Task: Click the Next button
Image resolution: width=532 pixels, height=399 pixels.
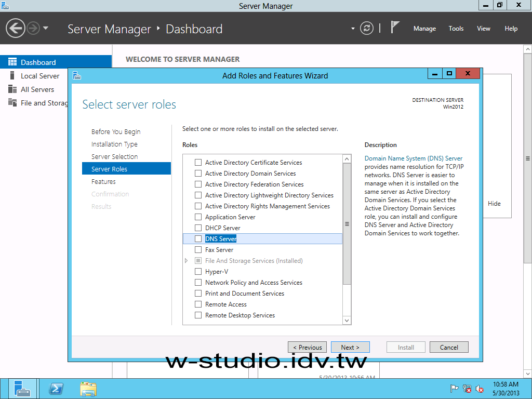Action: tap(350, 347)
